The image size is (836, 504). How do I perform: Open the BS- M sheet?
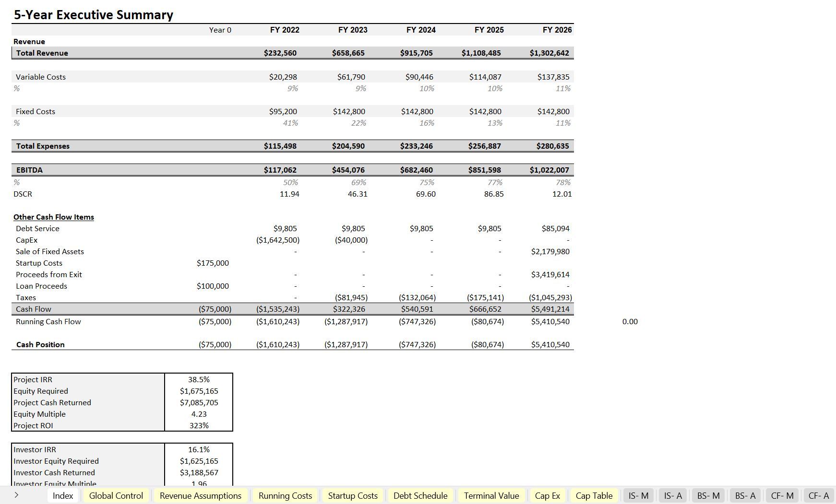pos(708,496)
